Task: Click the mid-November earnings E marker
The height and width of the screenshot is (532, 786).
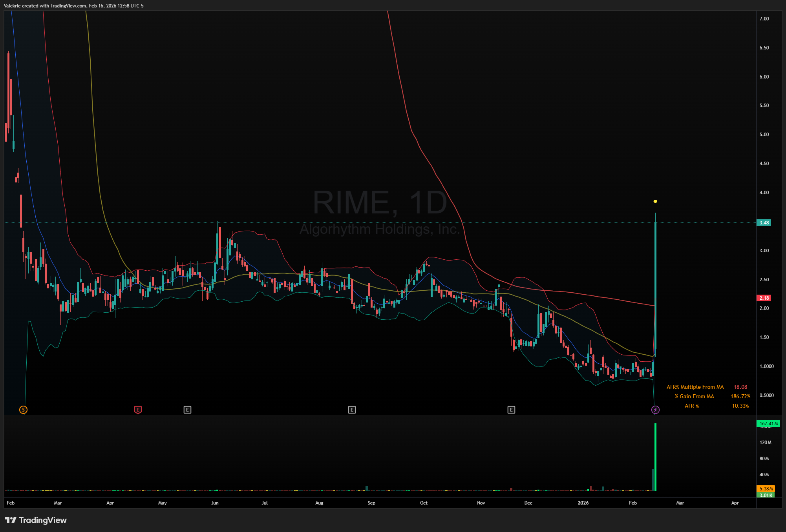Action: [511, 410]
